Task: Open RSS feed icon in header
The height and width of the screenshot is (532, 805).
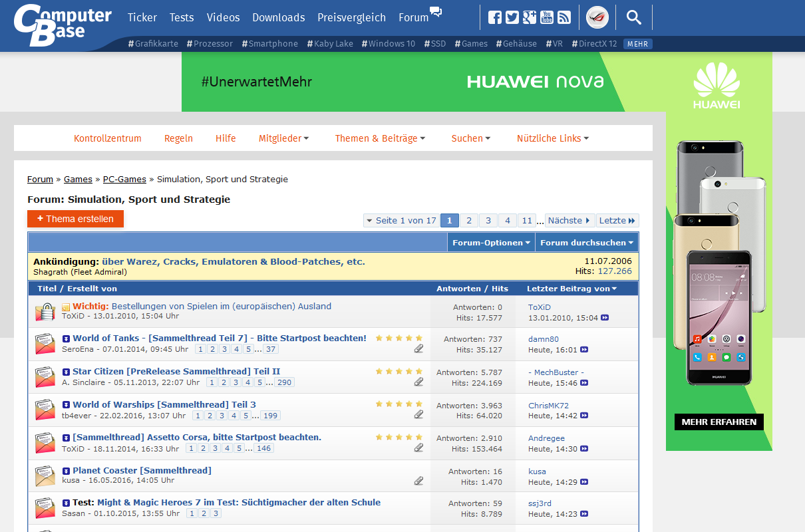Action: click(x=564, y=17)
